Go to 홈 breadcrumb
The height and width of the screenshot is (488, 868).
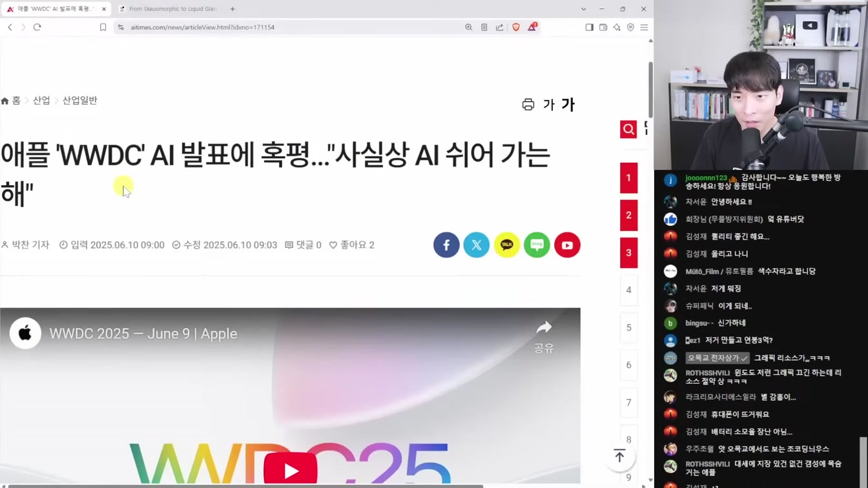point(11,101)
